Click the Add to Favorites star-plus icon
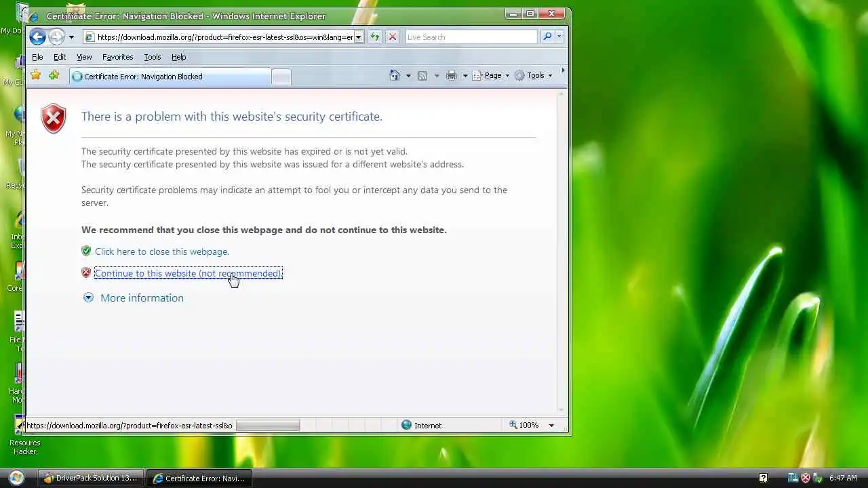Screen dimensions: 868x488 (54, 75)
